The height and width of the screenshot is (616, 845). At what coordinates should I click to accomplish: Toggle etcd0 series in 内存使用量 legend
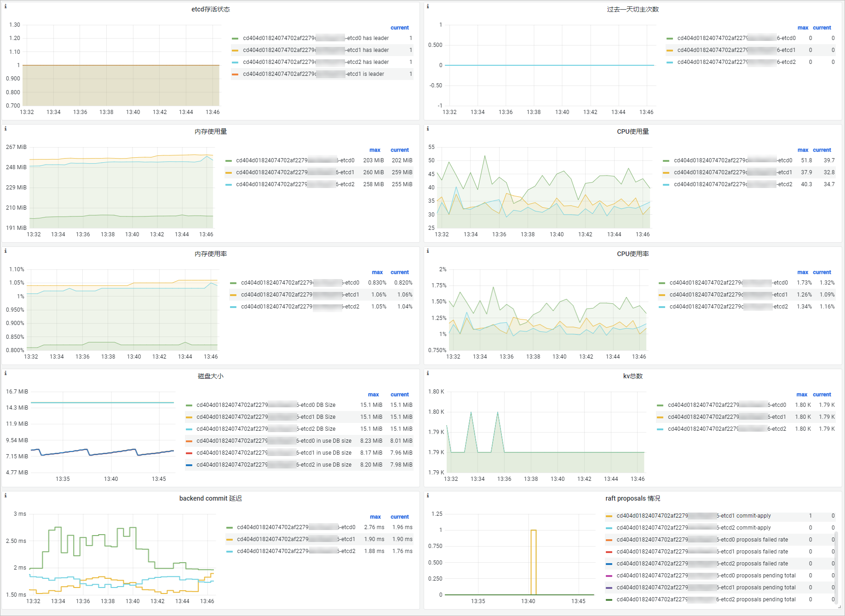pyautogui.click(x=295, y=160)
